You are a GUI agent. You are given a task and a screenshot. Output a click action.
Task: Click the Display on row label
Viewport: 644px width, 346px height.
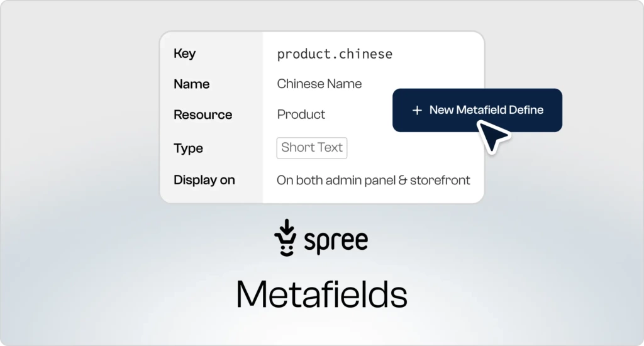tap(204, 180)
